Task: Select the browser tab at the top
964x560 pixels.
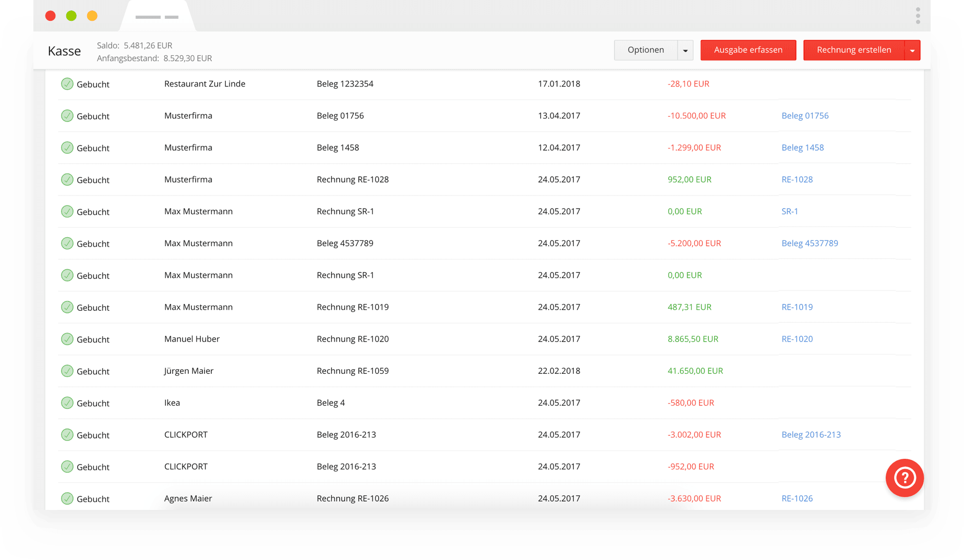Action: [x=157, y=17]
